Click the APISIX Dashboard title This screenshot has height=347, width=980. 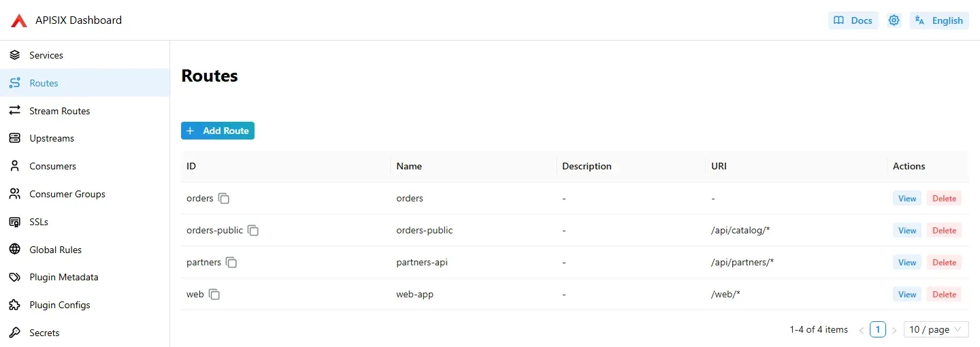click(x=78, y=20)
